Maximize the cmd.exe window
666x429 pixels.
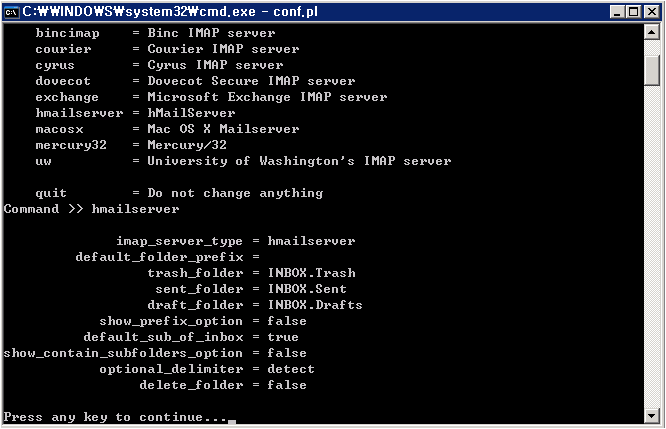pyautogui.click(x=633, y=12)
